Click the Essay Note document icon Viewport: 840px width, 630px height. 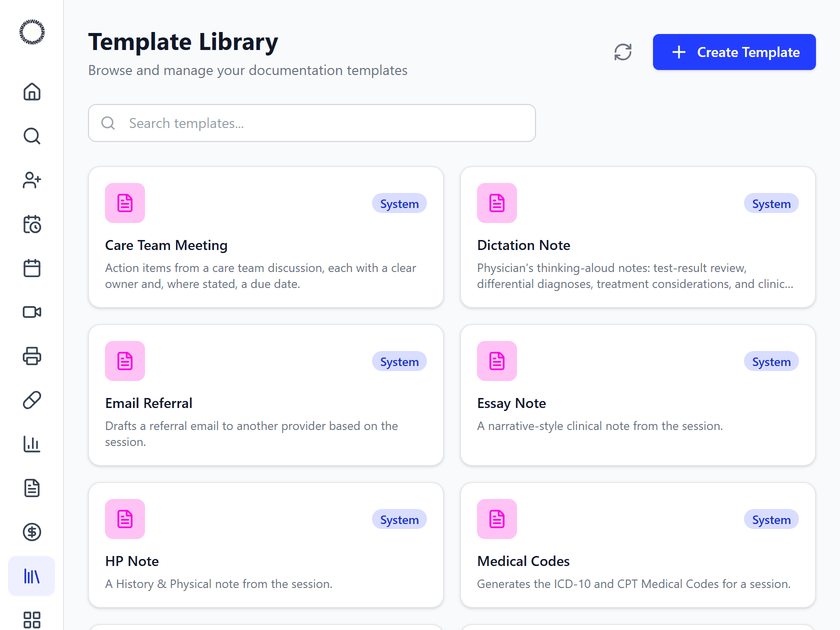[497, 361]
